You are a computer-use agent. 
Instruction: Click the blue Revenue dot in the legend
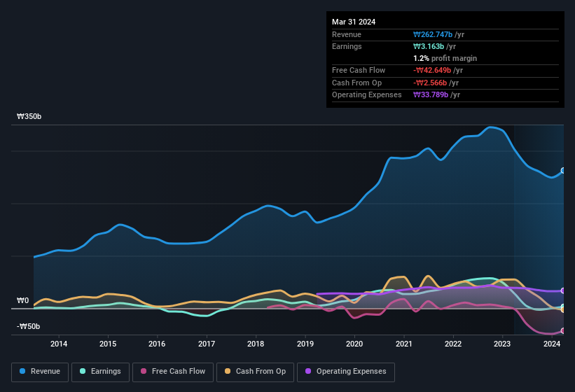click(x=23, y=372)
